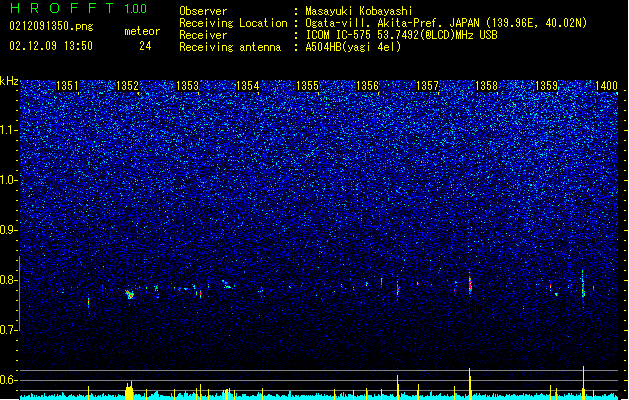
Task: Click the bright blob echo near 1352
Action: 129,294
